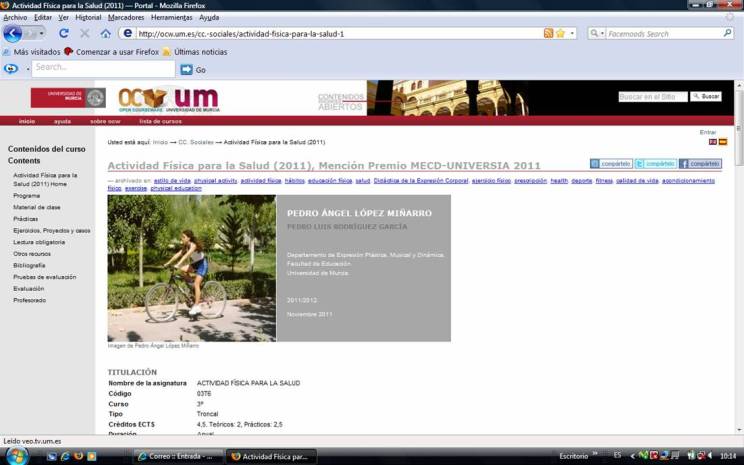Click the stop loading X icon
Screen dimensions: 744x465
[x=84, y=33]
